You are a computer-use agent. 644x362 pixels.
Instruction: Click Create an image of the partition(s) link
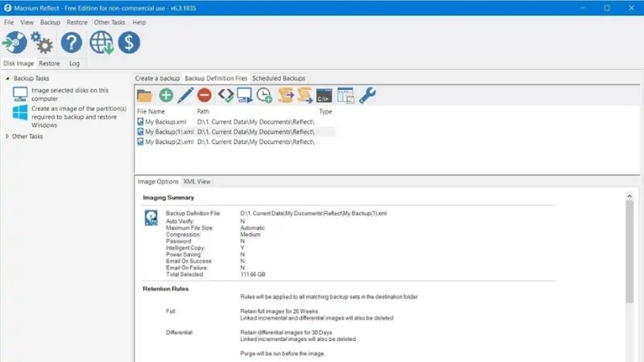point(79,117)
